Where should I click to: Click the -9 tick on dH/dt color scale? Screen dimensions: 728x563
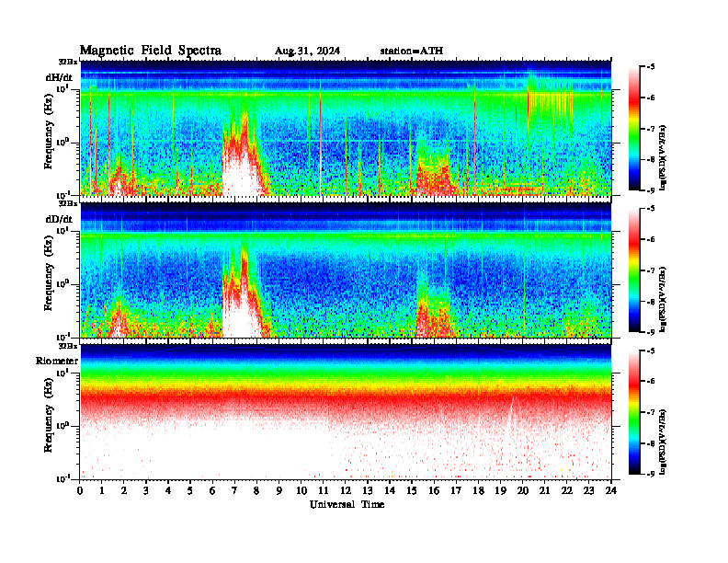[651, 190]
